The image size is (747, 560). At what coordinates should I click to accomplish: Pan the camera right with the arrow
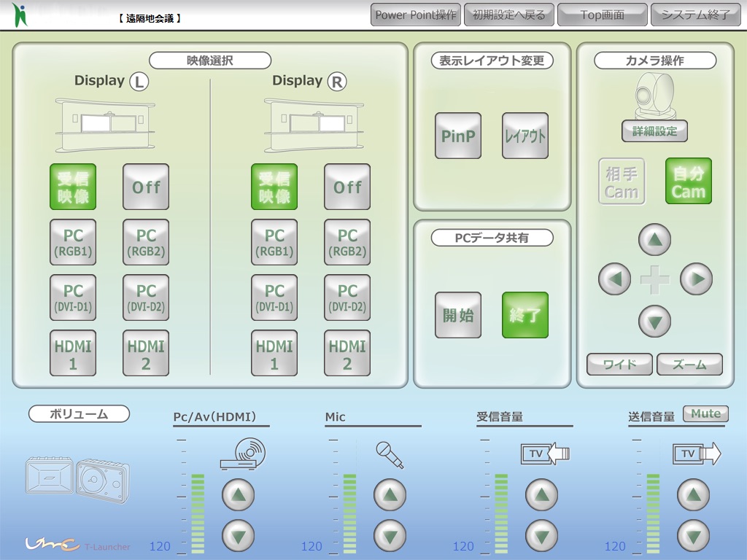(696, 279)
